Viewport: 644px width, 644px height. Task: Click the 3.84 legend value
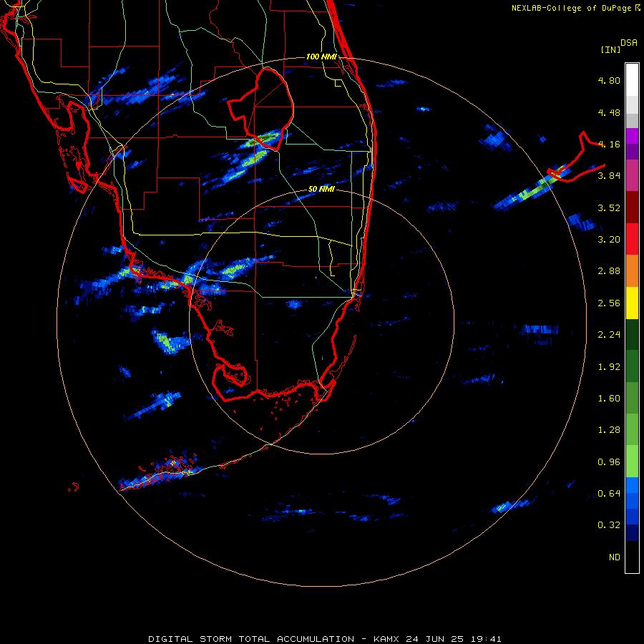tap(609, 176)
